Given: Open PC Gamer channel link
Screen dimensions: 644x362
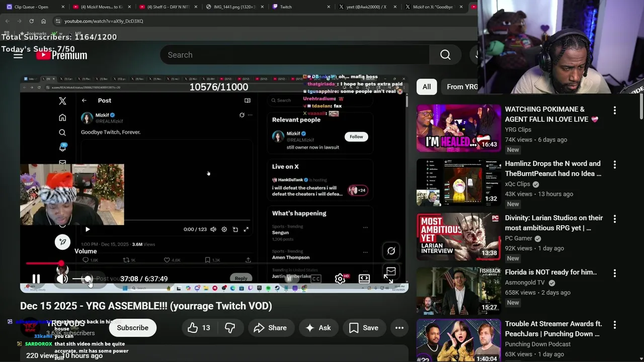Looking at the screenshot, I should click(x=519, y=238).
